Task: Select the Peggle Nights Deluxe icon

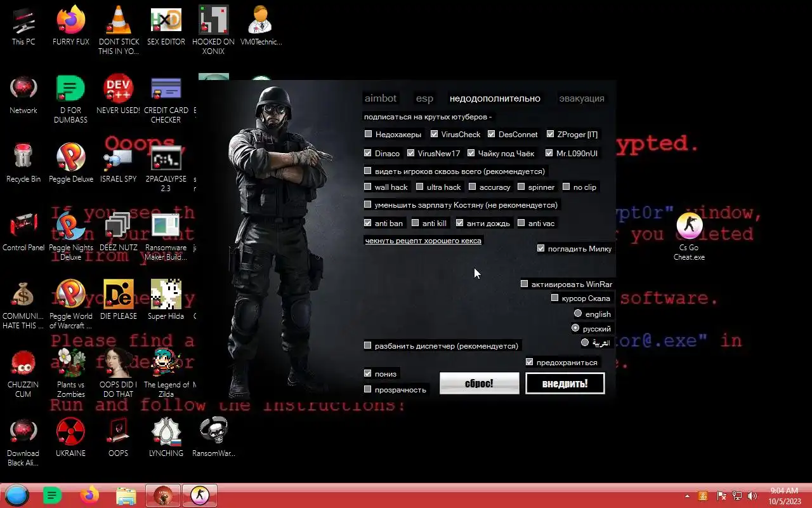Action: [71, 236]
